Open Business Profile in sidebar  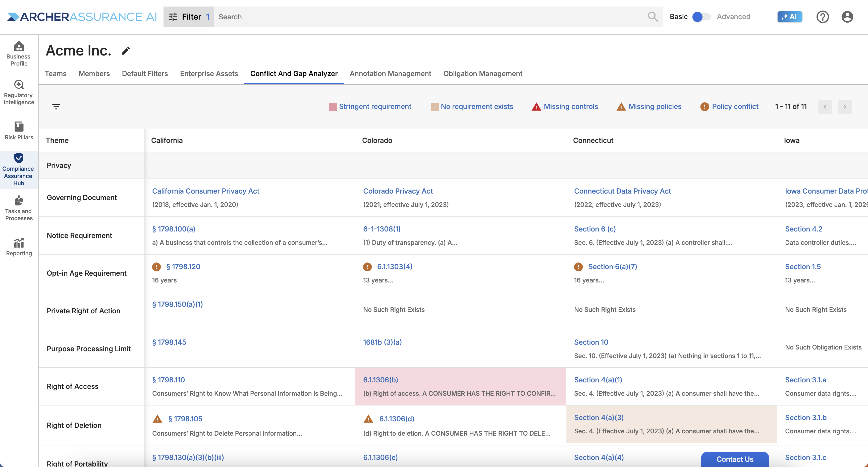19,53
